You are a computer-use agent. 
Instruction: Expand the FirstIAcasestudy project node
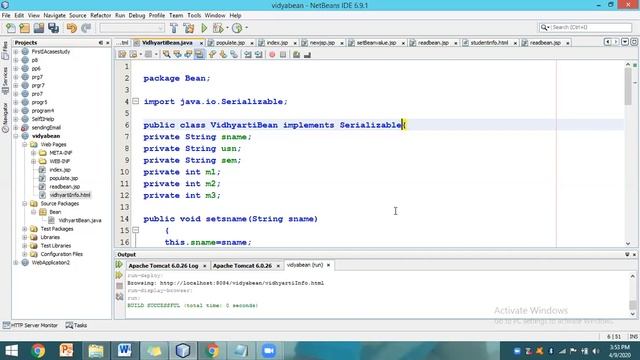[x=16, y=52]
